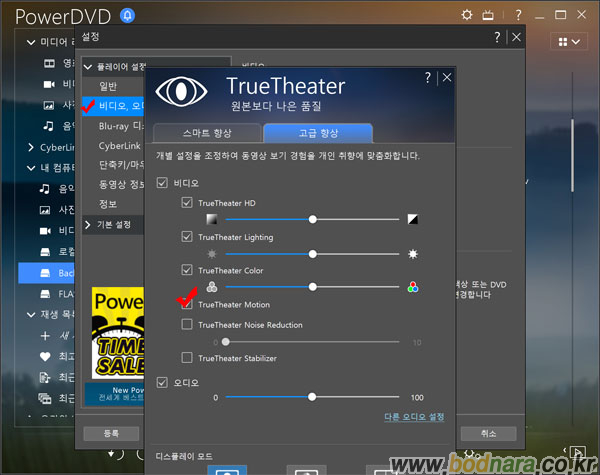Expand 기본 설정 section in settings
Viewport: 600px width, 475px height.
pyautogui.click(x=88, y=224)
